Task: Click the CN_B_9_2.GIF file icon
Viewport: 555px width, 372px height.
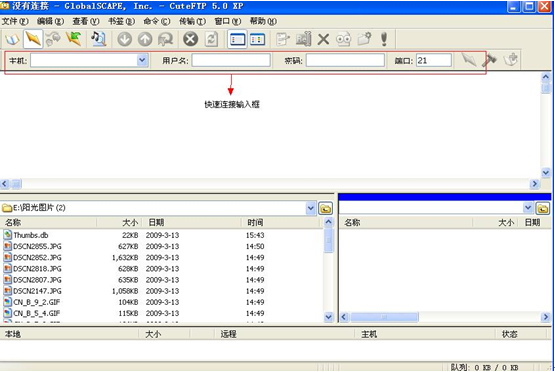Action: 7,302
